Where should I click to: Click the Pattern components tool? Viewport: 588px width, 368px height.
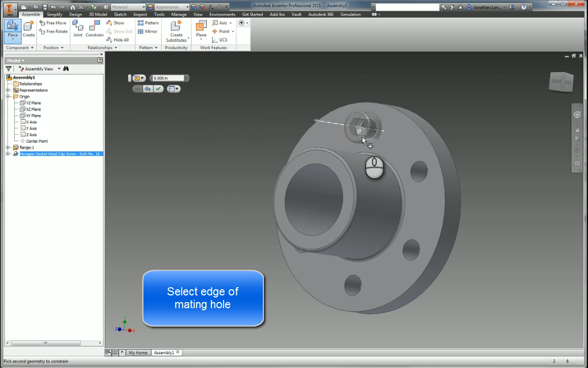(x=148, y=22)
